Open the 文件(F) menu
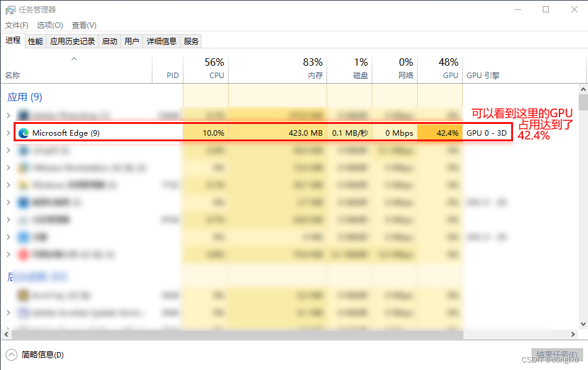The height and width of the screenshot is (370, 588). point(17,25)
